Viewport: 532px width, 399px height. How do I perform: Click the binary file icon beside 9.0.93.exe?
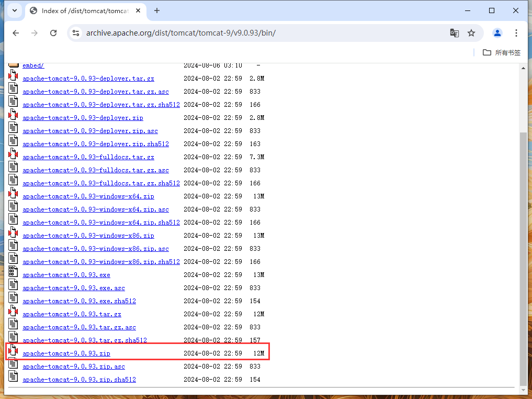point(13,271)
